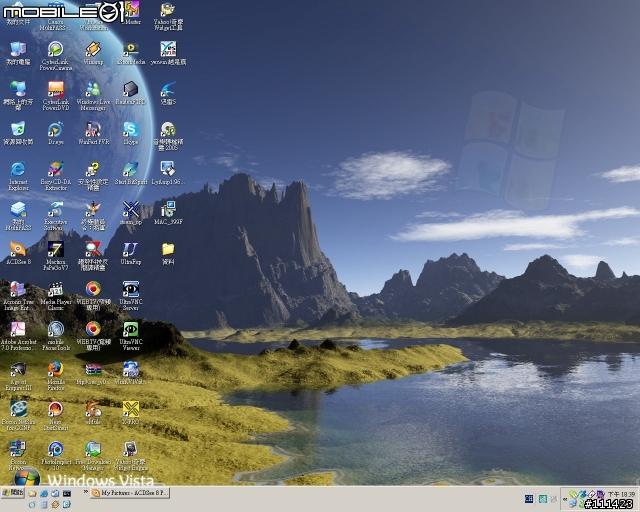Image resolution: width=640 pixels, height=512 pixels.
Task: Click the CH input language indicator
Action: pos(529,499)
